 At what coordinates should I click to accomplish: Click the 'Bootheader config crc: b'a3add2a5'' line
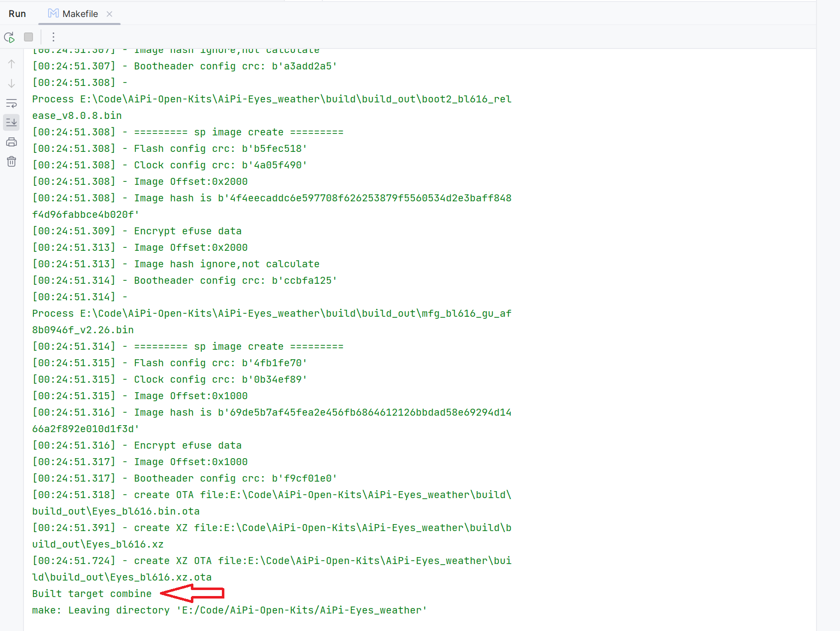[185, 66]
